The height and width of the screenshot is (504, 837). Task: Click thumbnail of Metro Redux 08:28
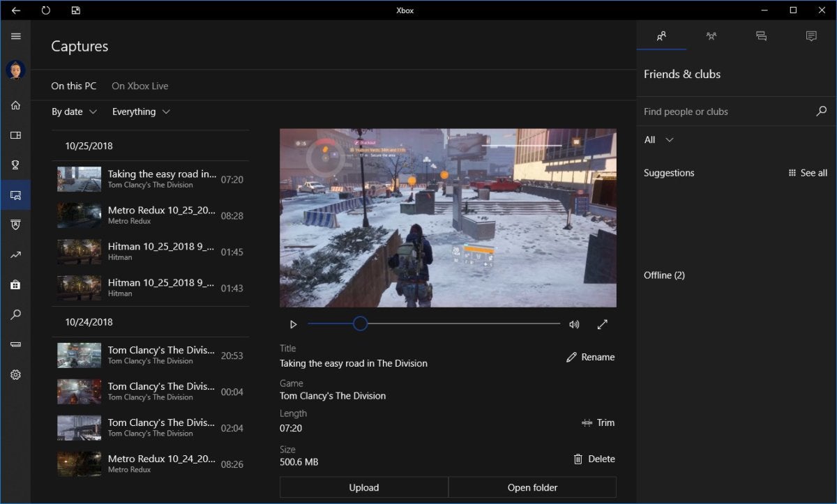click(x=80, y=215)
